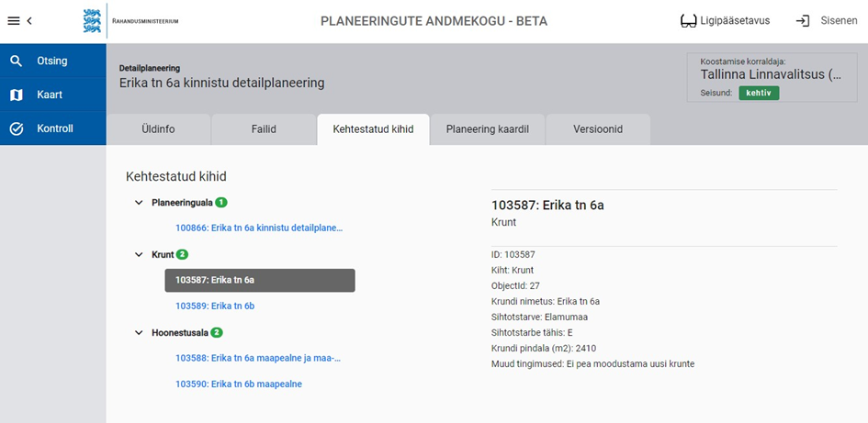This screenshot has height=423, width=868.
Task: Select 103590: Erika tn 6b maapealne
Action: pos(239,384)
